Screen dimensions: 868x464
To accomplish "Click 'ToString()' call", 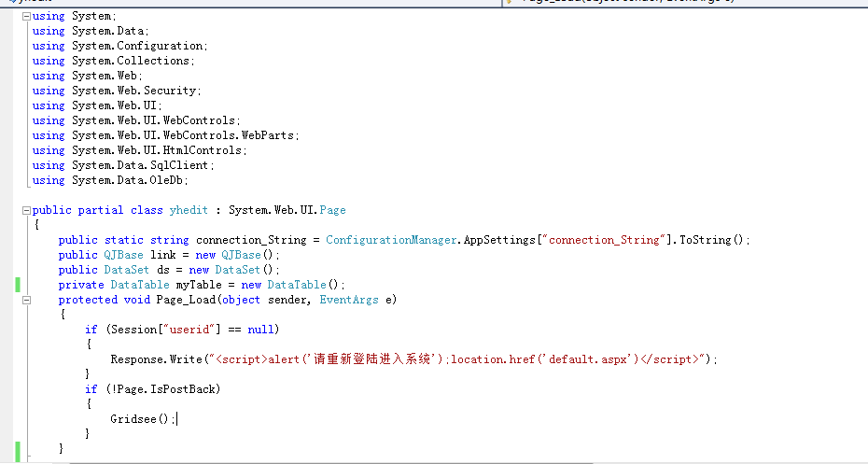I will [x=711, y=240].
